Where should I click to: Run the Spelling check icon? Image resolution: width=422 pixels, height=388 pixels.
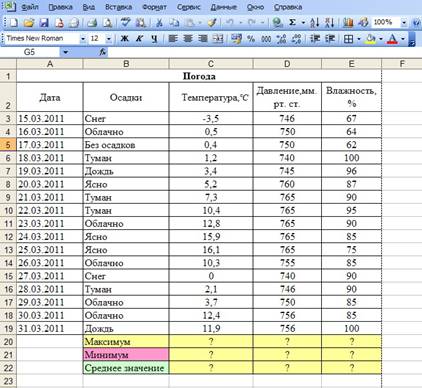point(126,23)
